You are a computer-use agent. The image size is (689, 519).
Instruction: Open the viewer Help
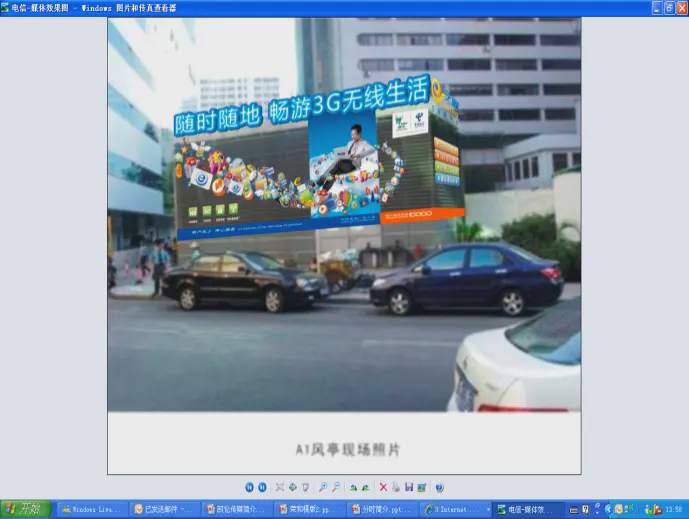(x=439, y=487)
